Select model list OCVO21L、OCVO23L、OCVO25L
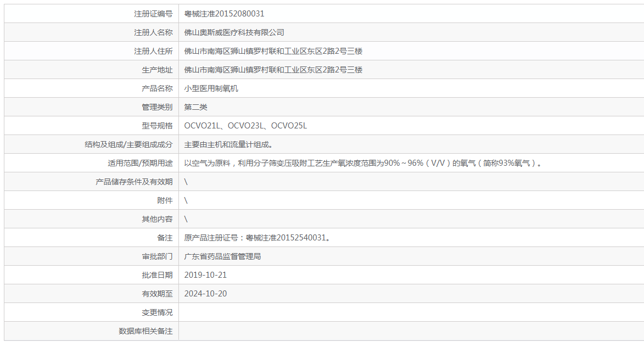644x342 pixels. 245,126
